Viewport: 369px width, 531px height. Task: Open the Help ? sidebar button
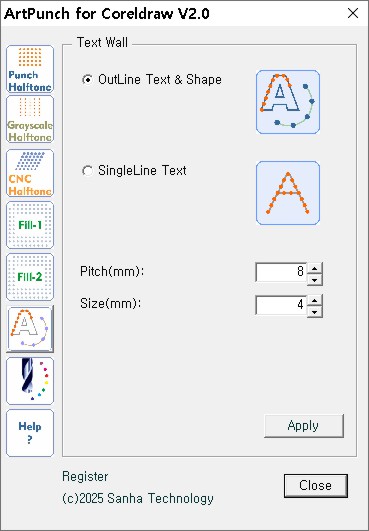pos(30,433)
